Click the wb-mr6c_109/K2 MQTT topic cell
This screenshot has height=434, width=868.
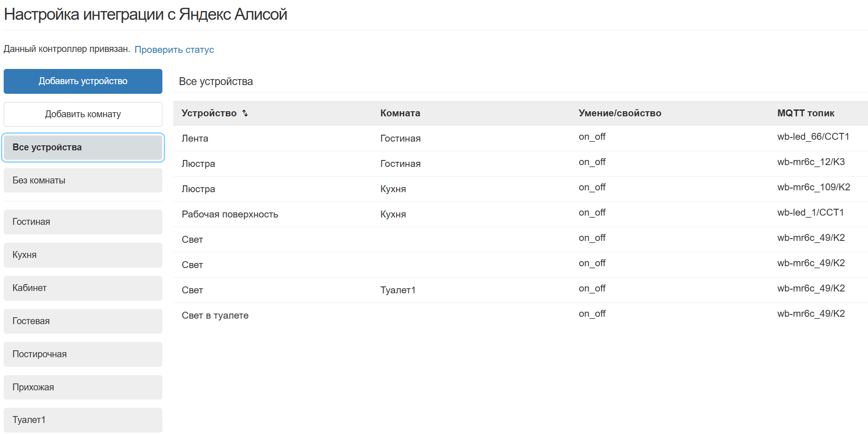pos(813,187)
